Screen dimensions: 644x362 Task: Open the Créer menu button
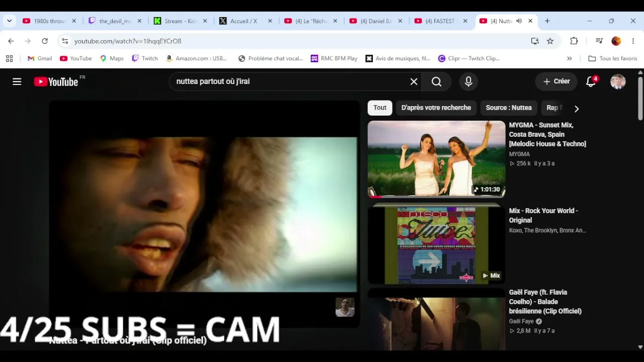(556, 81)
